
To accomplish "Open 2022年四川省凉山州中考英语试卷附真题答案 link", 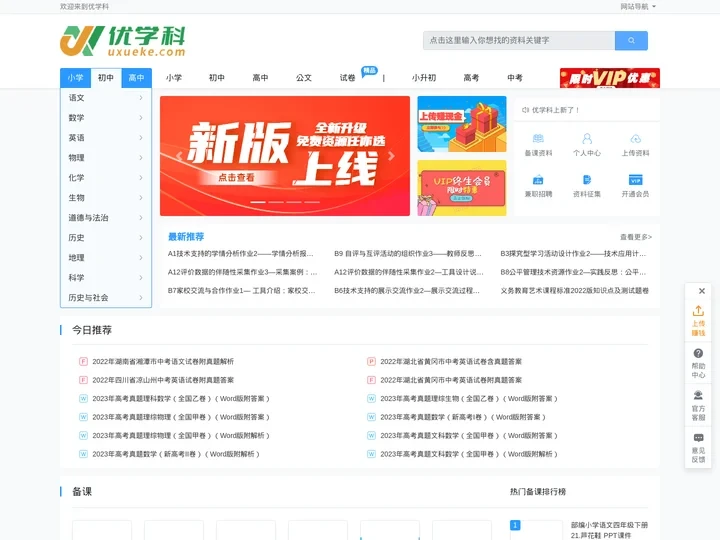I will click(x=163, y=380).
